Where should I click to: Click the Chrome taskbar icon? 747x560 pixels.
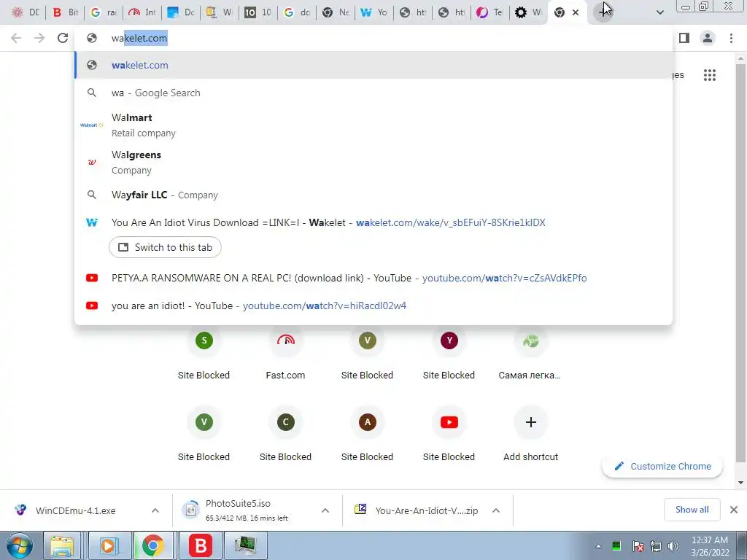click(x=152, y=545)
